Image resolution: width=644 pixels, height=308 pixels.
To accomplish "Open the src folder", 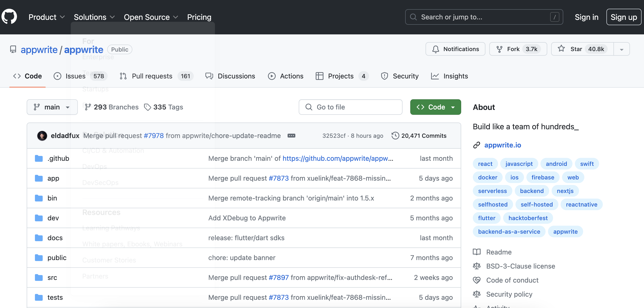I will coord(52,277).
